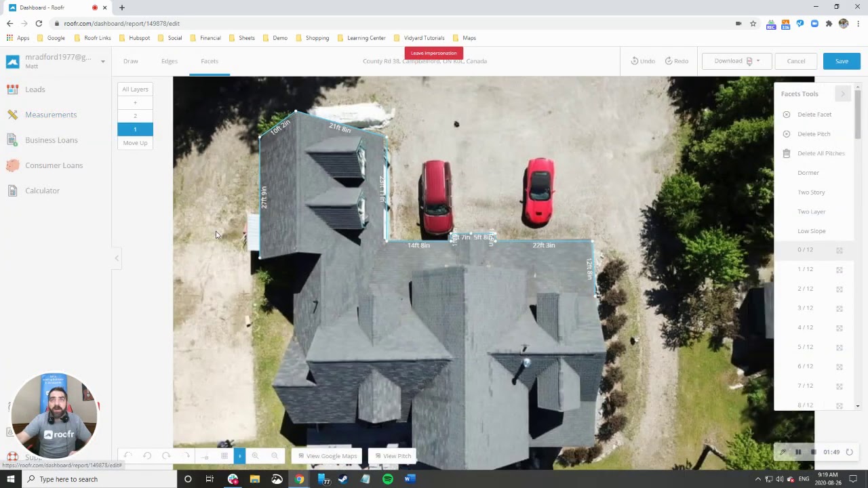Toggle the grid icon in bottom toolbar
This screenshot has height=488, width=868.
pyautogui.click(x=224, y=456)
